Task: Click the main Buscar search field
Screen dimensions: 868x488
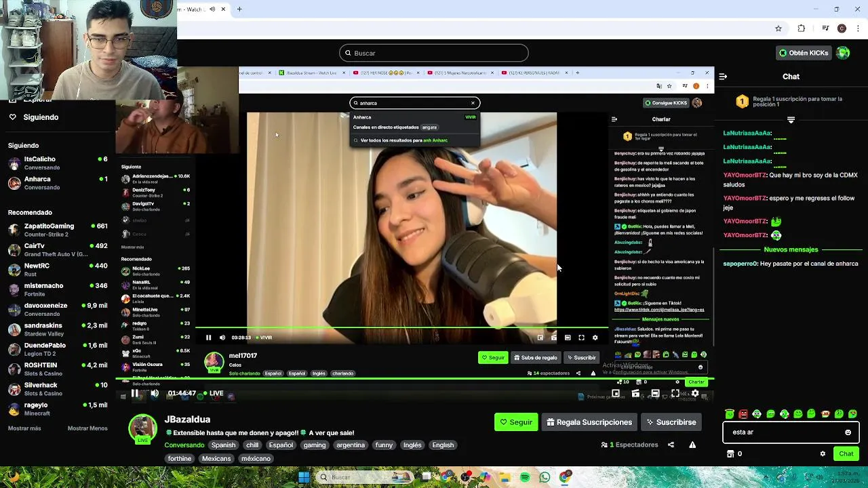Action: (x=434, y=53)
